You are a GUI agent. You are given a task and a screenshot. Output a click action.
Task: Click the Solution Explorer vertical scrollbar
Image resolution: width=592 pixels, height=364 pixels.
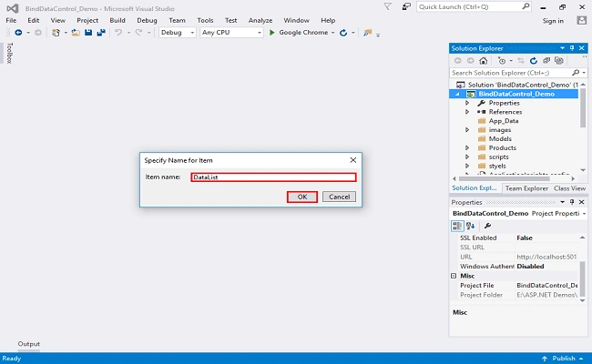coord(583,126)
